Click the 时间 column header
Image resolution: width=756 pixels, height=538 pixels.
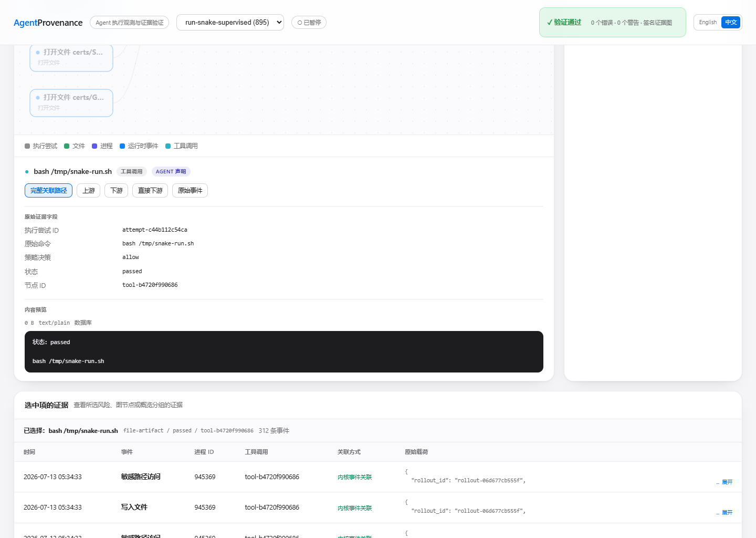coord(29,452)
